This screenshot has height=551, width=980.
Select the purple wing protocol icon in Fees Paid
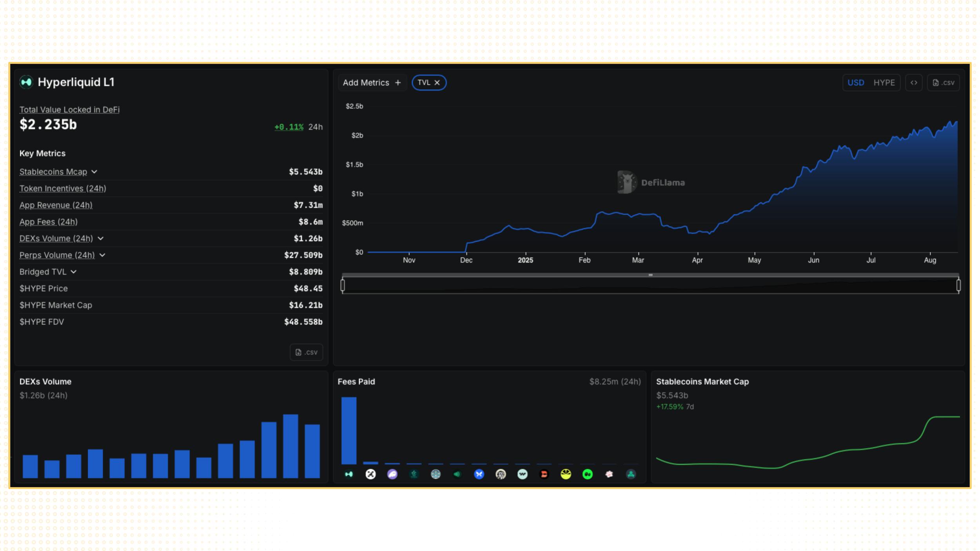(392, 474)
